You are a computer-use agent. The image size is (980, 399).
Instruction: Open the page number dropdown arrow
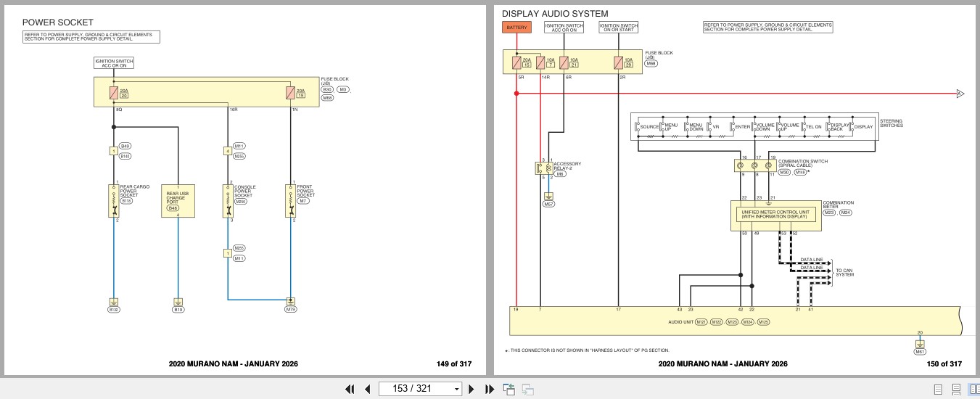tap(456, 389)
